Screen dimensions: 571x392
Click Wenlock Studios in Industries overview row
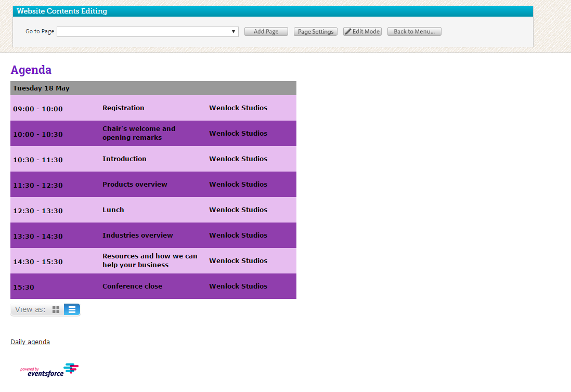[238, 235]
